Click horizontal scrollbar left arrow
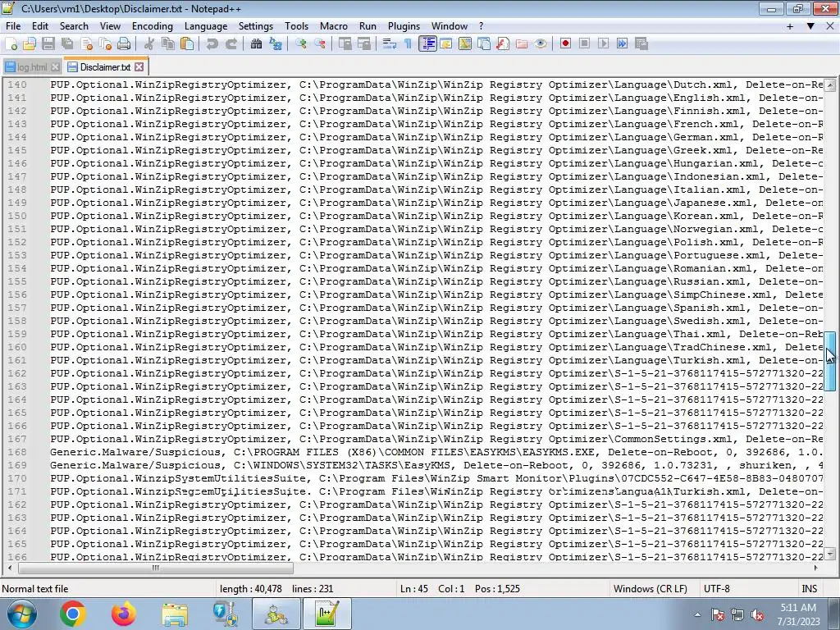The height and width of the screenshot is (630, 840). click(10, 568)
